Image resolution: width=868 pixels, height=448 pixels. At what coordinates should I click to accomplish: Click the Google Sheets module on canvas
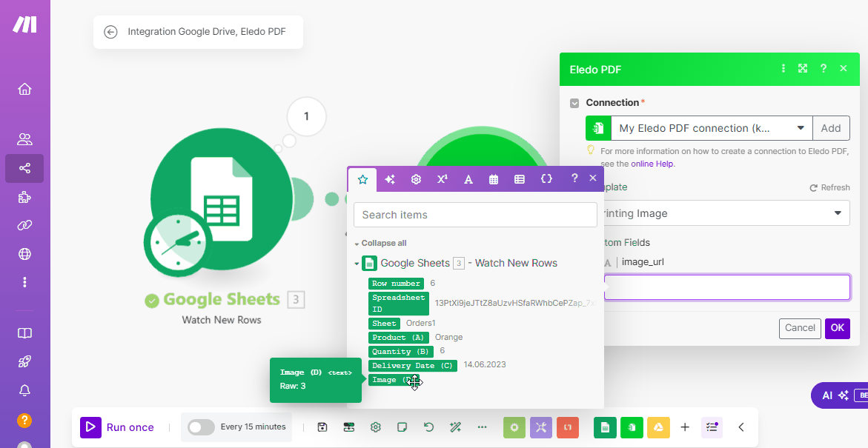coord(222,200)
